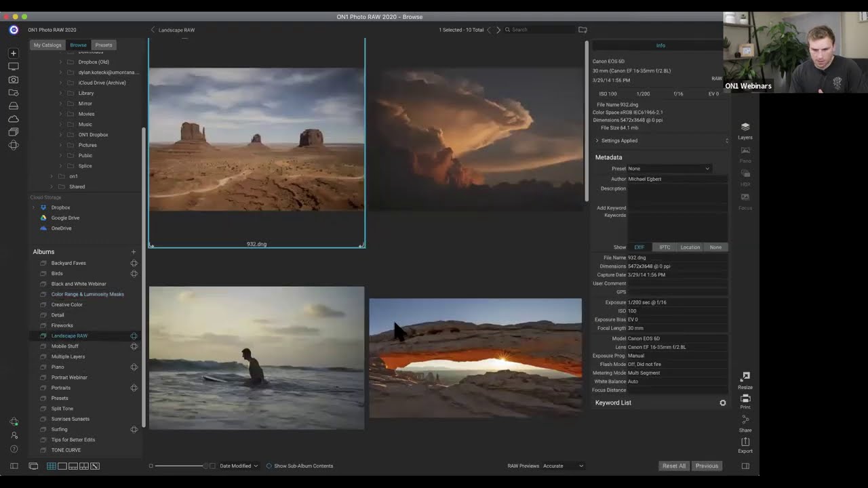Click the dual display mode icon
Screen dimensions: 868x488
point(33,466)
